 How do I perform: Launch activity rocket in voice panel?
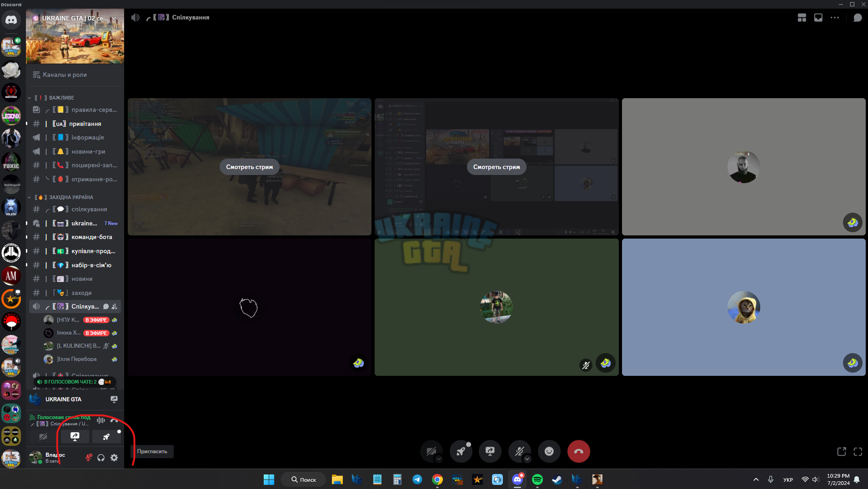pyautogui.click(x=106, y=437)
